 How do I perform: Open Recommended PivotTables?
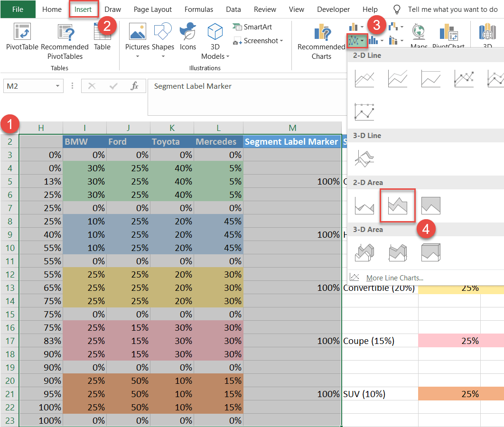pyautogui.click(x=65, y=41)
